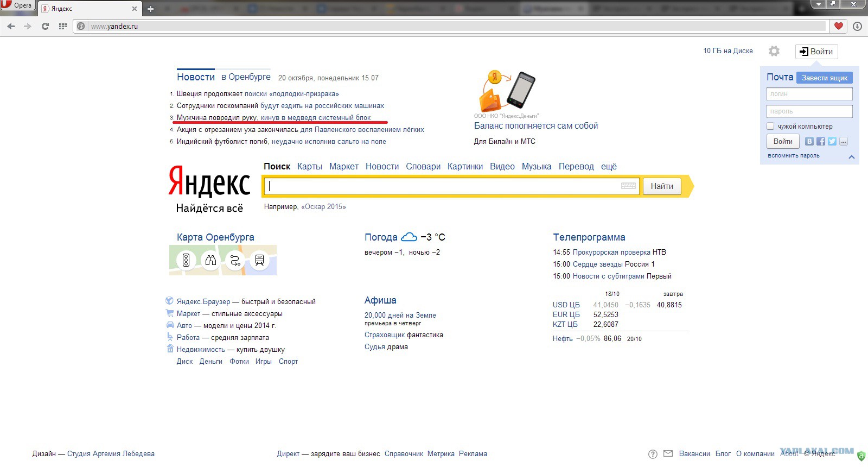Viewport: 868px width, 467px height.
Task: Open Яндекс.Браузер promo link
Action: [203, 302]
